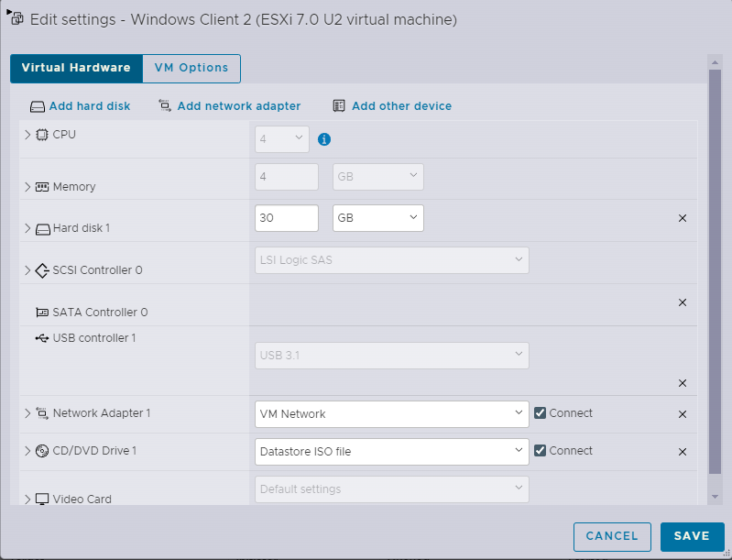Expand the Video Card row

[x=27, y=500]
